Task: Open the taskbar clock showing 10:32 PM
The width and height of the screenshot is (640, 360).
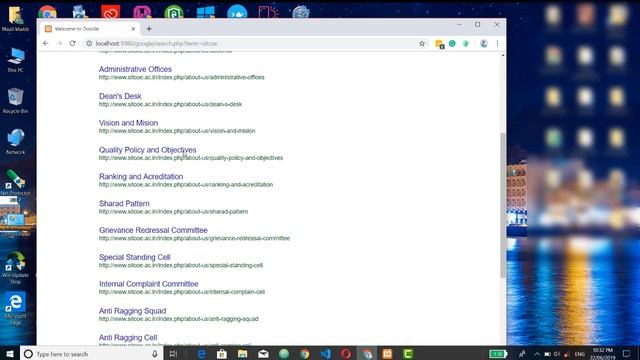Action: coord(603,354)
